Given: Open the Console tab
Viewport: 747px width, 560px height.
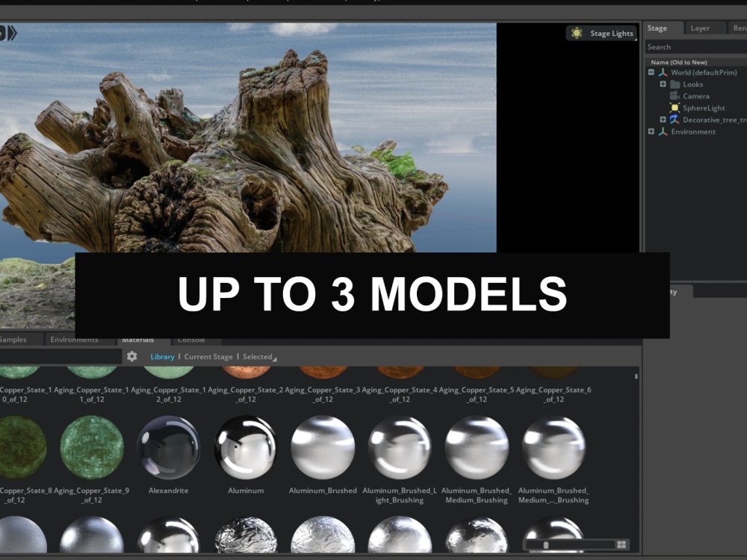Looking at the screenshot, I should click(x=192, y=339).
